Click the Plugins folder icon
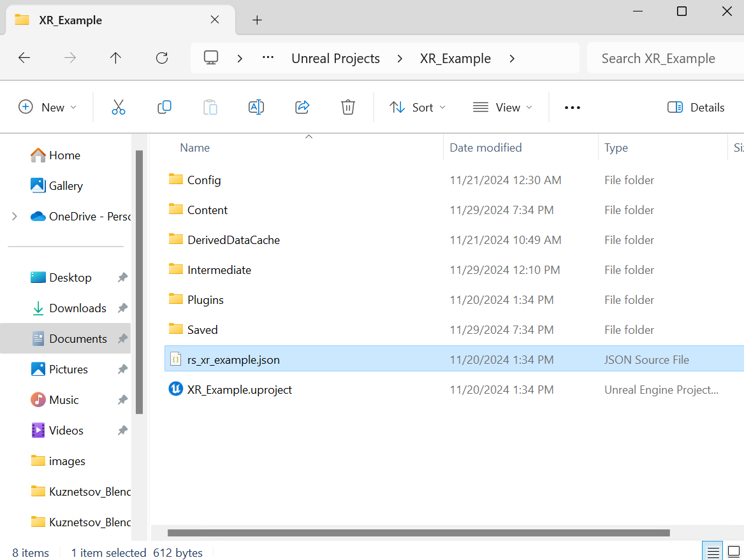Screen dimensions: 744x560 pyautogui.click(x=175, y=299)
